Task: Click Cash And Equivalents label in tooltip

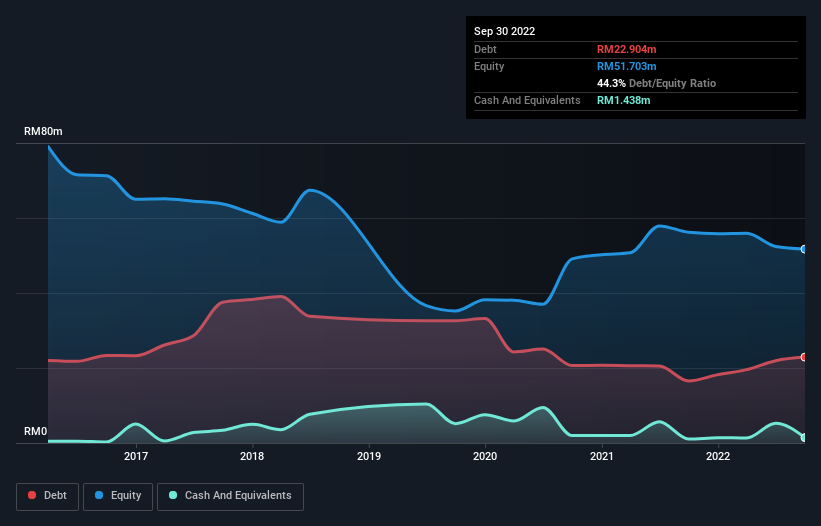Action: 527,100
